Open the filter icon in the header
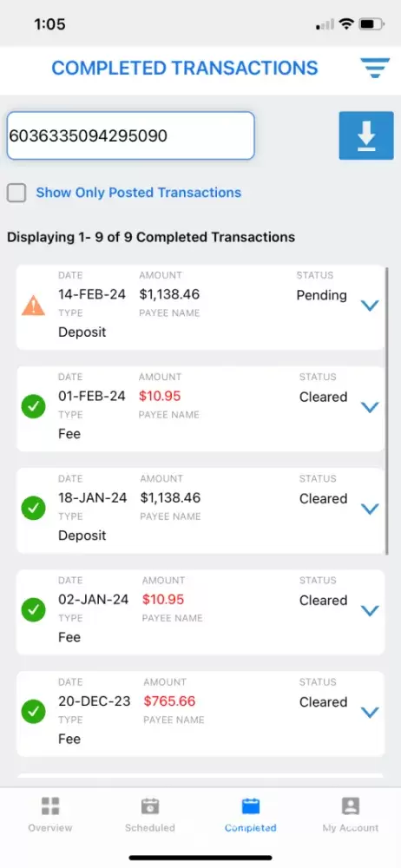The height and width of the screenshot is (868, 401). tap(375, 68)
